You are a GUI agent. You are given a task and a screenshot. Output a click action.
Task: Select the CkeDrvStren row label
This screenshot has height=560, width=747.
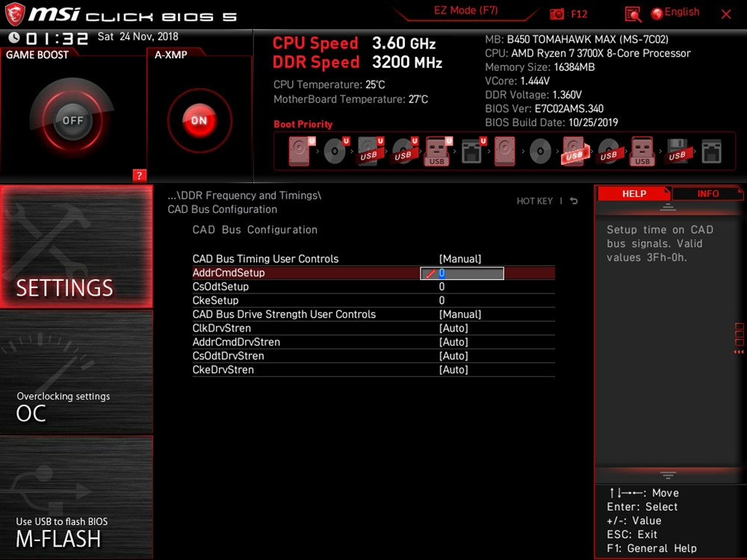[x=223, y=370]
